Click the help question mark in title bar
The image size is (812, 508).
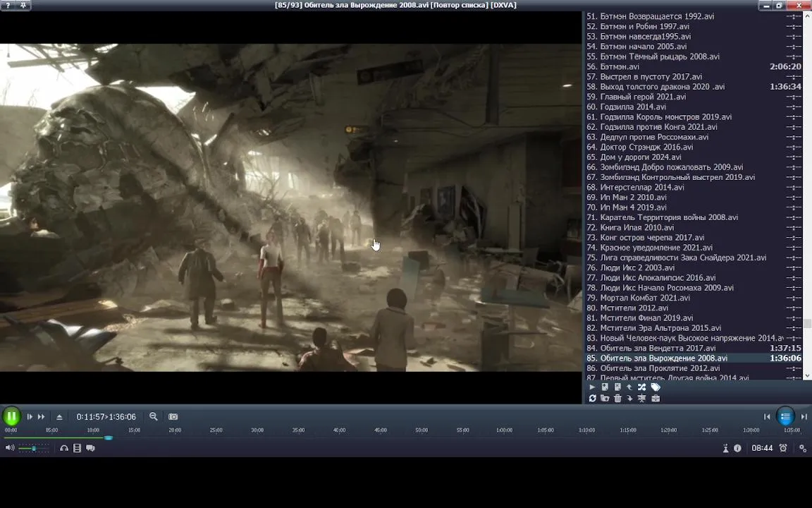pyautogui.click(x=8, y=5)
